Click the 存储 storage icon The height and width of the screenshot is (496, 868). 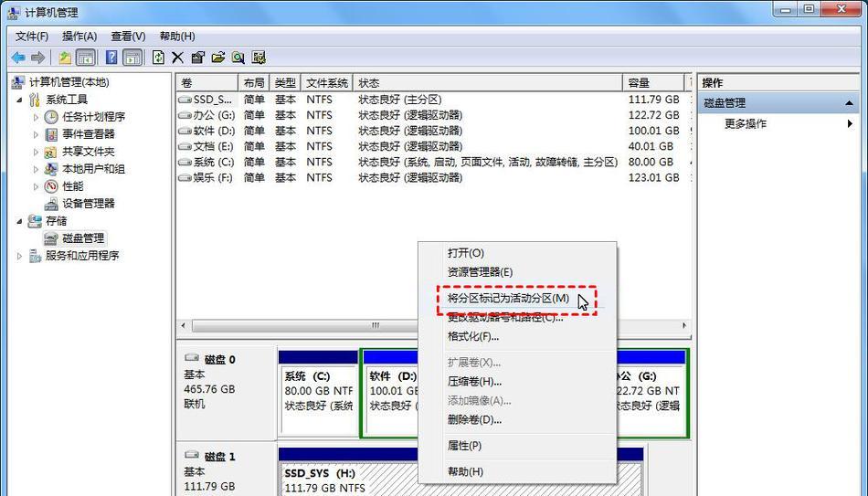(35, 221)
